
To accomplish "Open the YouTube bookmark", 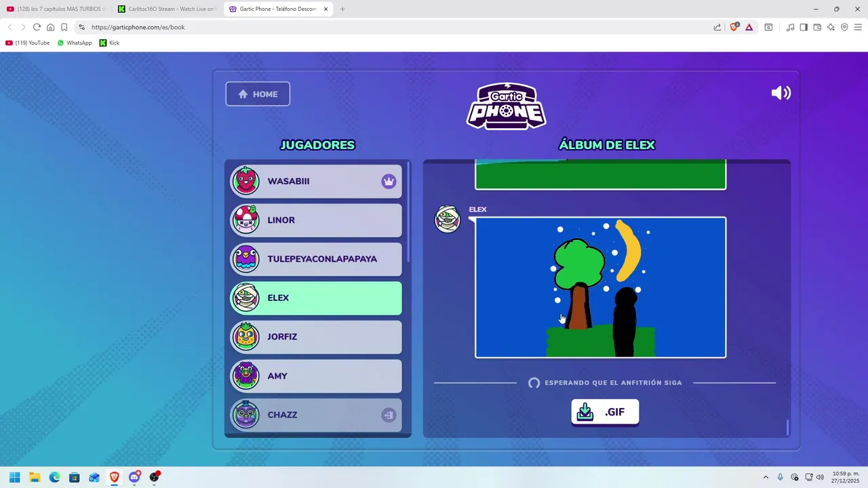I will tap(27, 43).
